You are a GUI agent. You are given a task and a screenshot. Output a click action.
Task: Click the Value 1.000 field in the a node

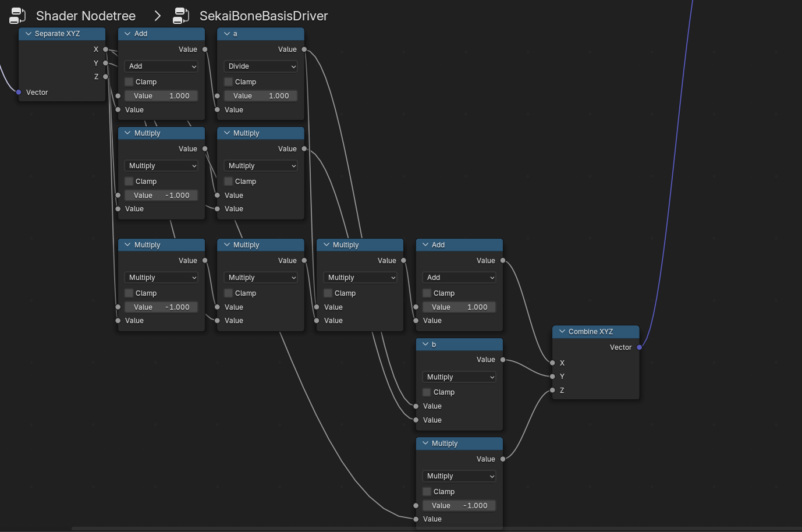pos(261,96)
